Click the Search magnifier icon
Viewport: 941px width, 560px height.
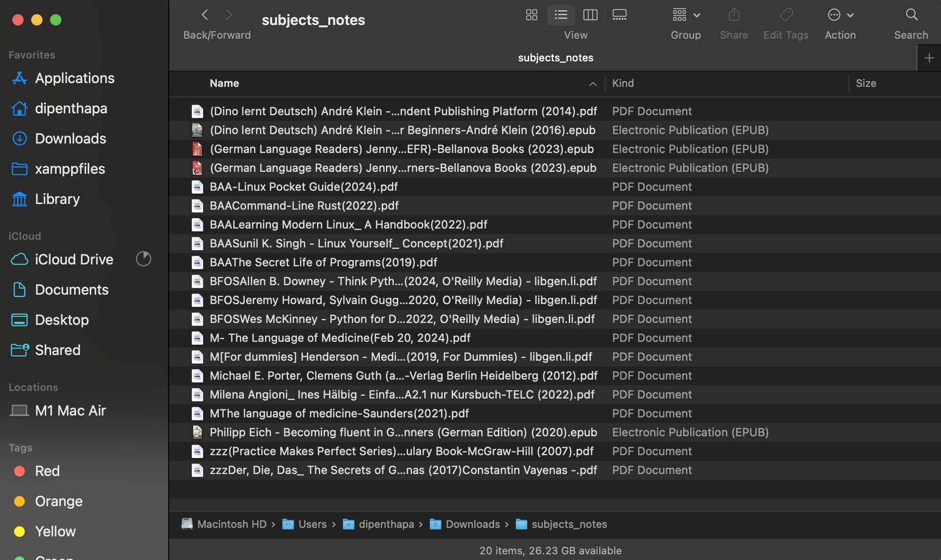[x=911, y=15]
